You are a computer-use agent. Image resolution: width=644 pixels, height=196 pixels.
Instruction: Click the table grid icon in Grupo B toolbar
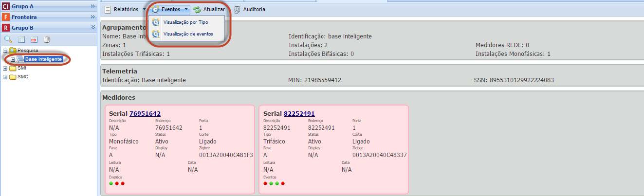[21, 39]
